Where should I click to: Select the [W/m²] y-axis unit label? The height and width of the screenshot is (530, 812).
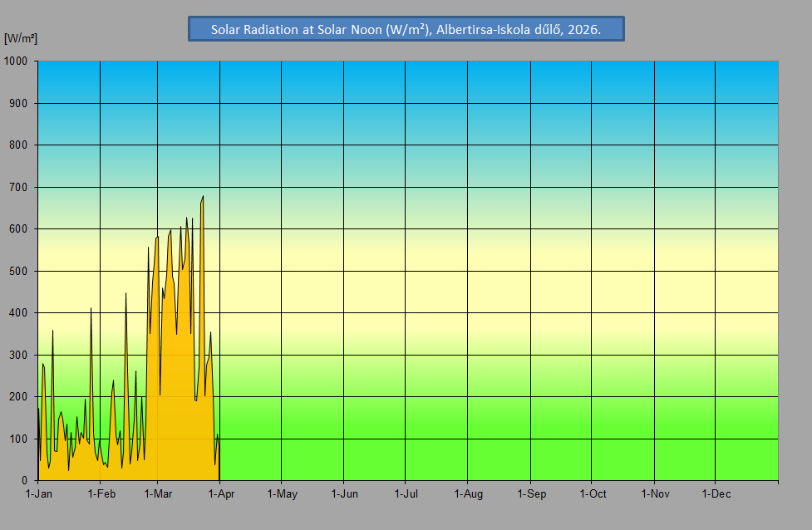(21, 38)
